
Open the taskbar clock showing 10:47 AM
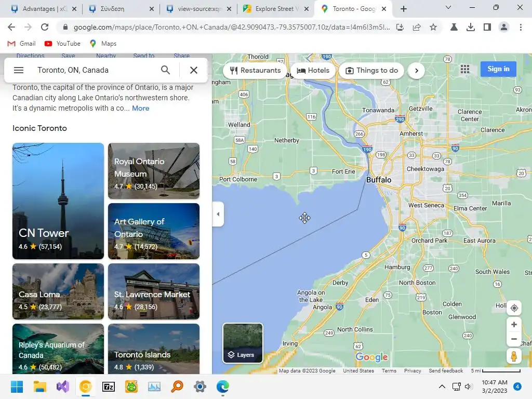(x=495, y=387)
